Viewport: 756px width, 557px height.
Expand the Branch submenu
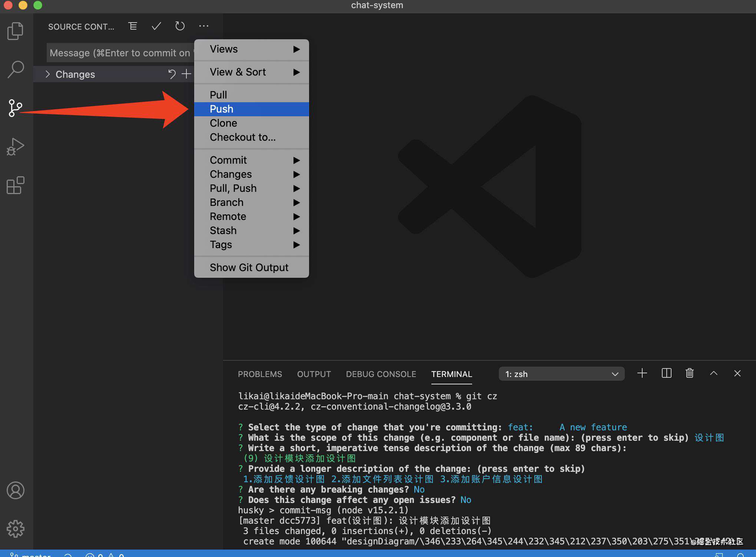(251, 203)
